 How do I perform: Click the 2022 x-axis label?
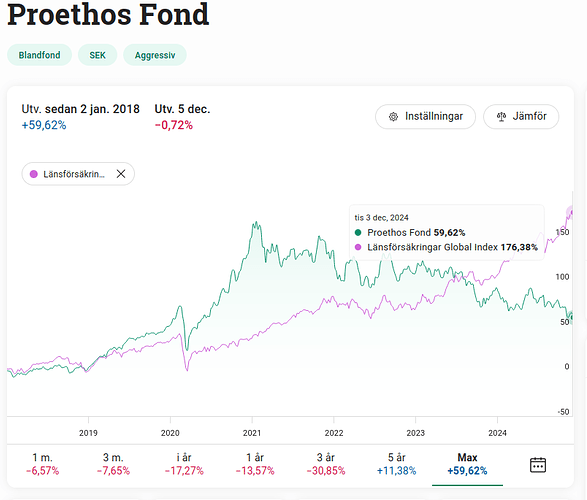tap(334, 433)
